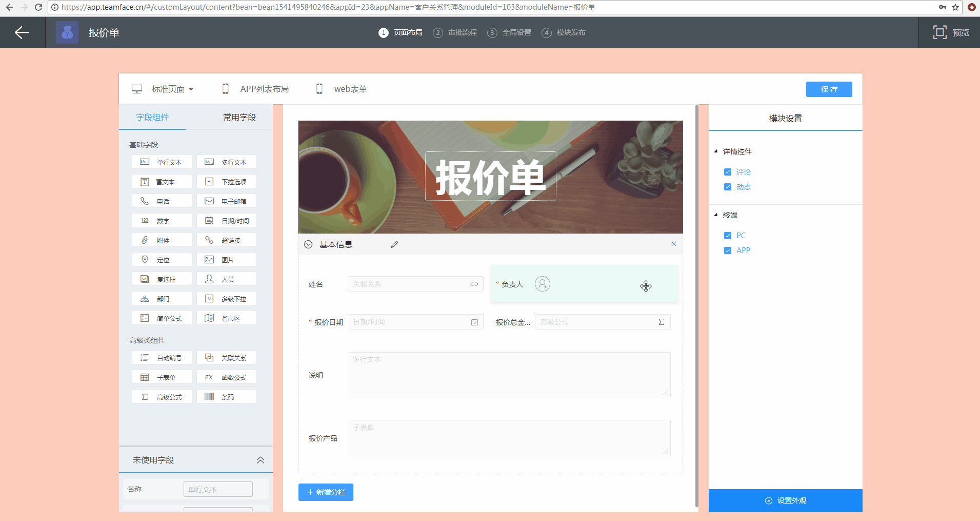The image size is (980, 521).
Task: Bookmark page with browser star icon
Action: pos(955,7)
